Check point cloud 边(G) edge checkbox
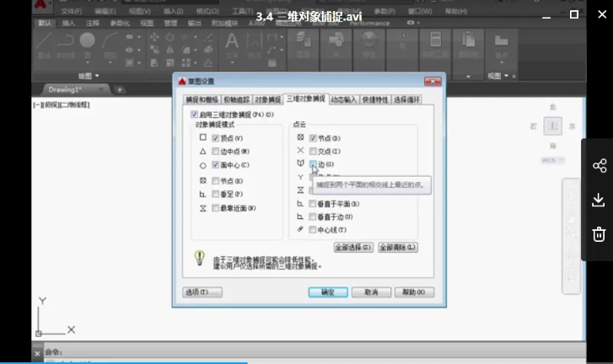This screenshot has height=364, width=613. (x=313, y=164)
